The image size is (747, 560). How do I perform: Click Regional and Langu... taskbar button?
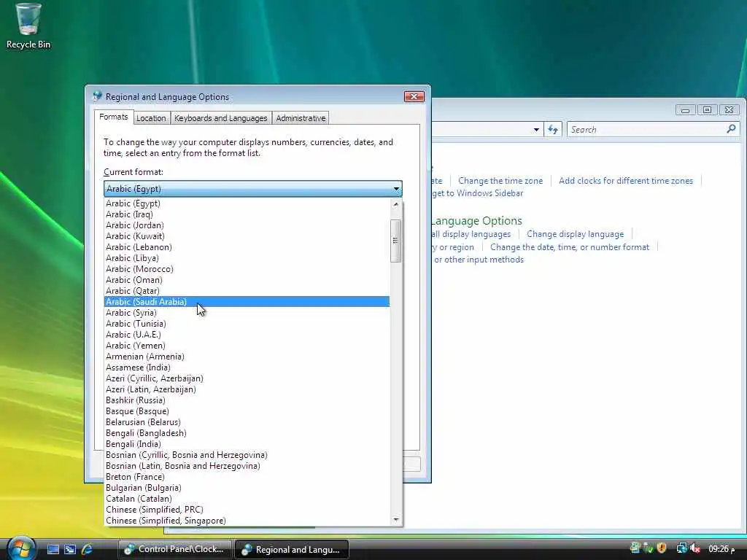tap(292, 549)
